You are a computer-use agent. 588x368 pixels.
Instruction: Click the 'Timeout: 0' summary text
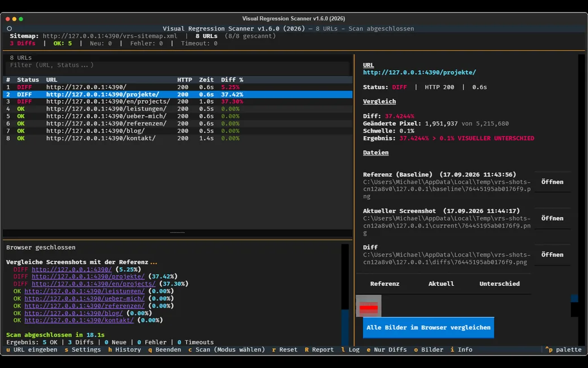pos(199,43)
